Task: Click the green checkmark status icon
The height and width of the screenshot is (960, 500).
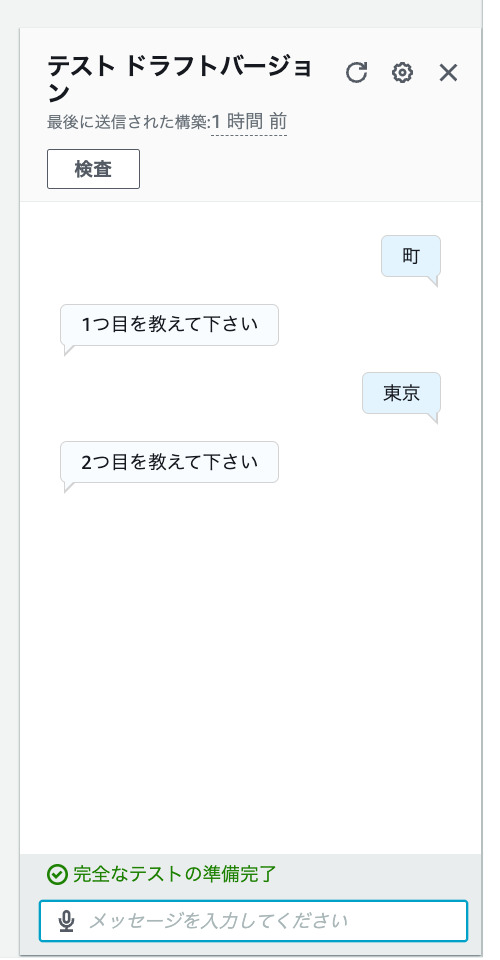Action: pyautogui.click(x=57, y=875)
